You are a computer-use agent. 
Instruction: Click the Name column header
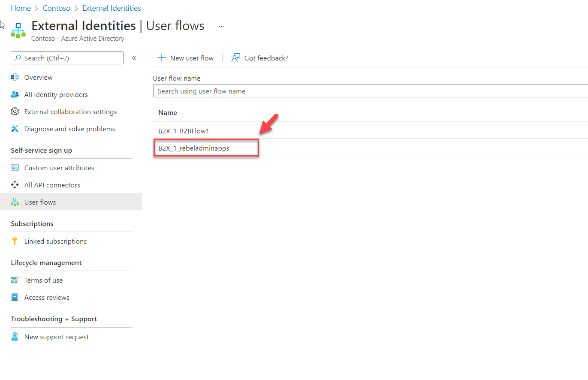tap(168, 112)
